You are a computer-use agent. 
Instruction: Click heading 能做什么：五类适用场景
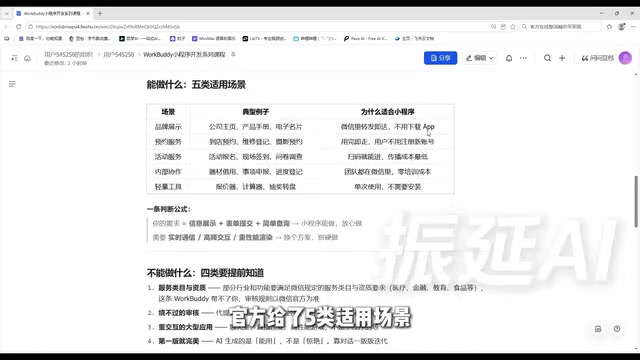click(x=196, y=85)
